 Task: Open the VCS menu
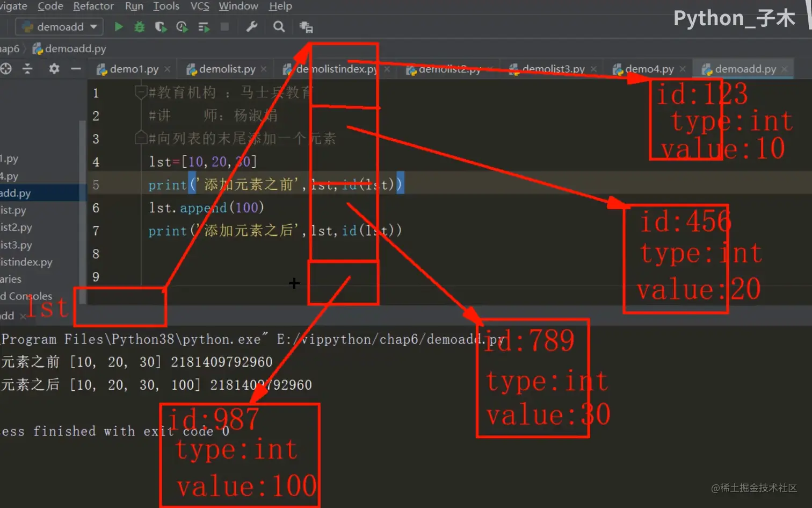coord(200,6)
